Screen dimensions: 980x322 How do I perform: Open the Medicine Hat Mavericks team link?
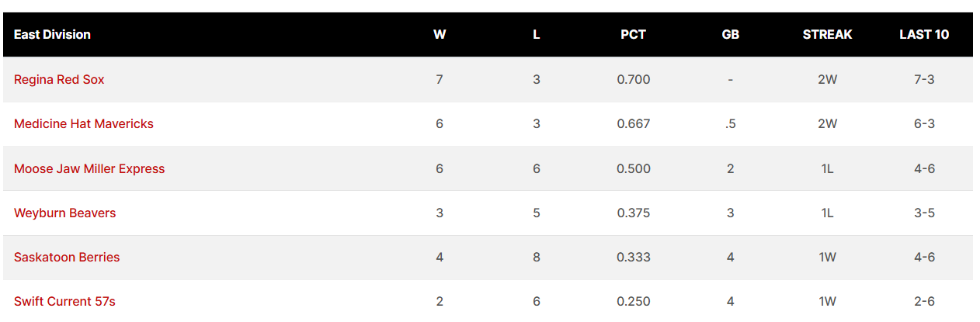[x=84, y=123]
